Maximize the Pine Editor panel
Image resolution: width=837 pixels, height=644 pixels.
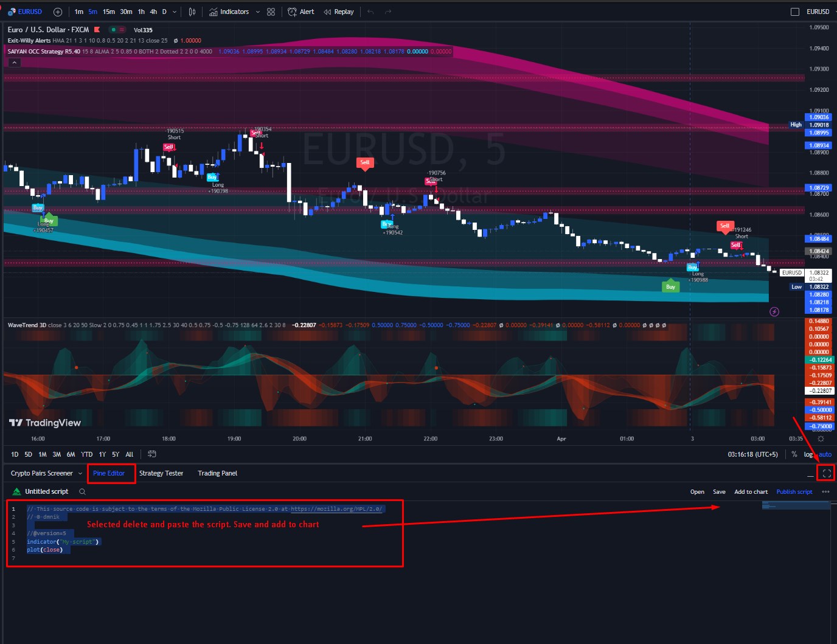(x=827, y=473)
